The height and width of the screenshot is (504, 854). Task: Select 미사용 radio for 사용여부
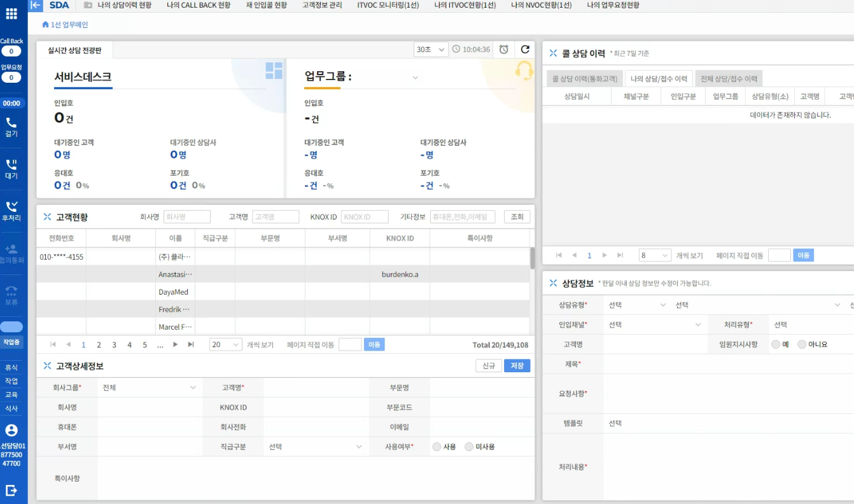[469, 447]
